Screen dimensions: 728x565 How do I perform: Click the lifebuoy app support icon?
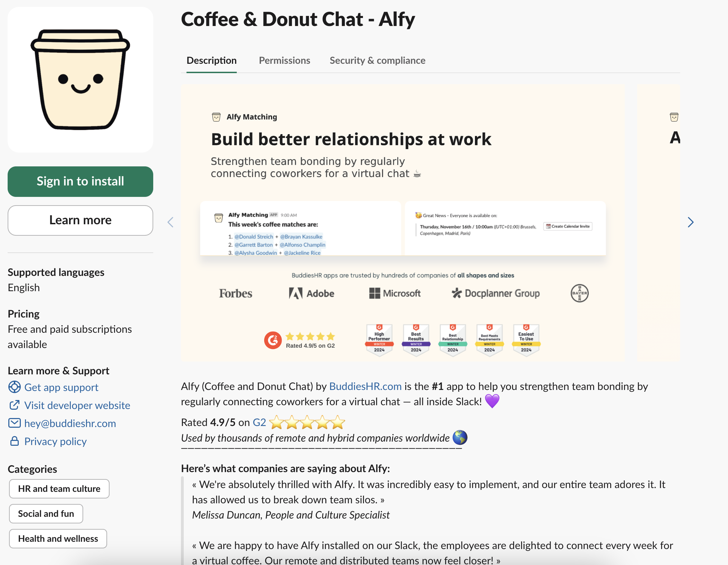coord(14,387)
